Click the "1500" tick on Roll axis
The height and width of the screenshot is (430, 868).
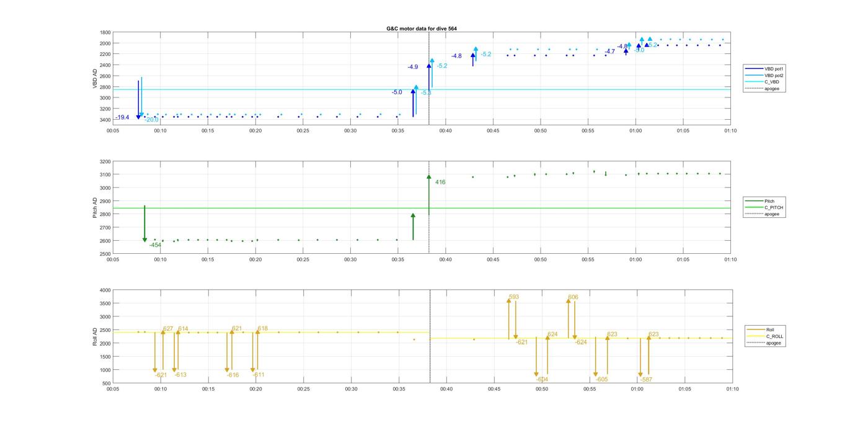pyautogui.click(x=105, y=357)
